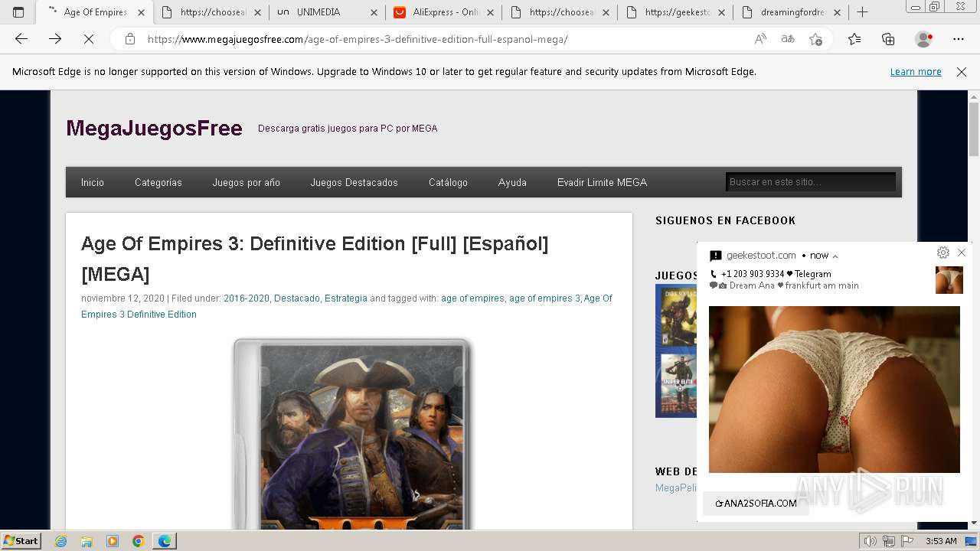The height and width of the screenshot is (551, 980).
Task: Go forward to the next page
Action: [55, 39]
